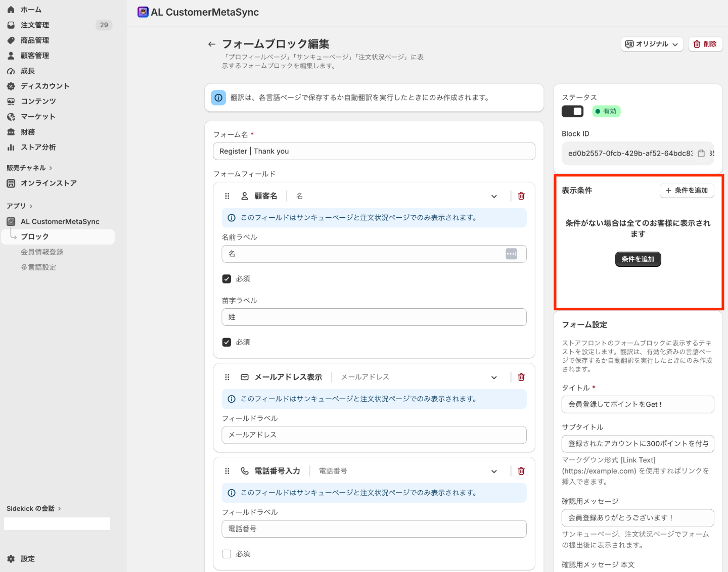Click the 苗字ラベル input containing 姓
The width and height of the screenshot is (728, 572).
374,317
